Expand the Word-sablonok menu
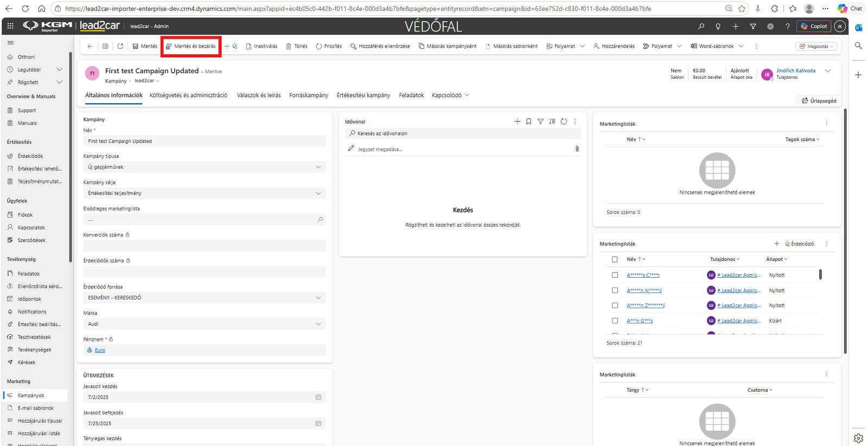The image size is (868, 446). click(x=741, y=46)
